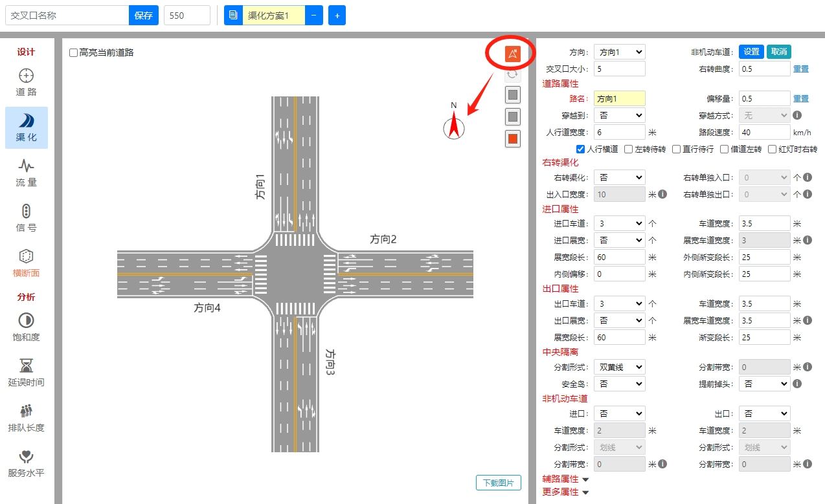Click info icon next to 穿越方式
Image resolution: width=825 pixels, height=504 pixels.
pyautogui.click(x=797, y=115)
